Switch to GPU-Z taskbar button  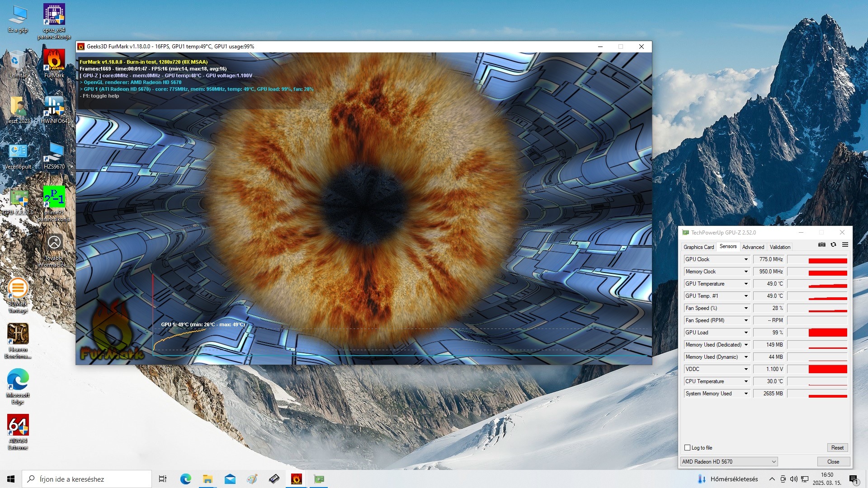click(319, 479)
